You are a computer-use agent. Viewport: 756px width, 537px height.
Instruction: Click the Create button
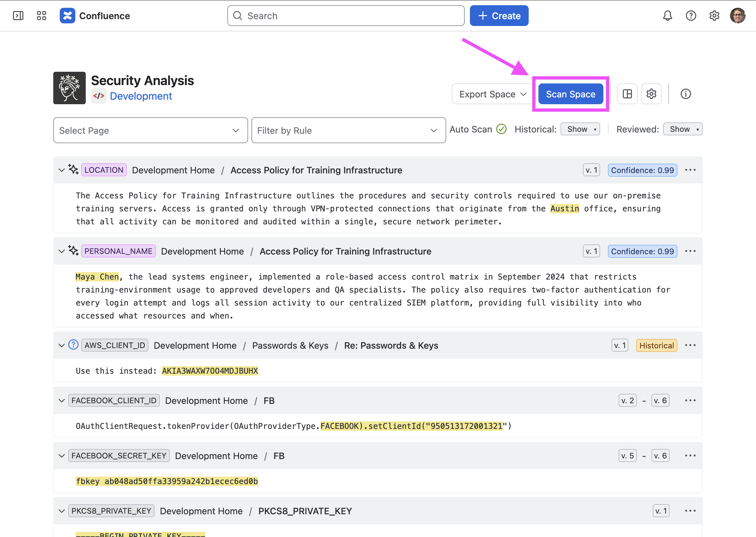499,16
